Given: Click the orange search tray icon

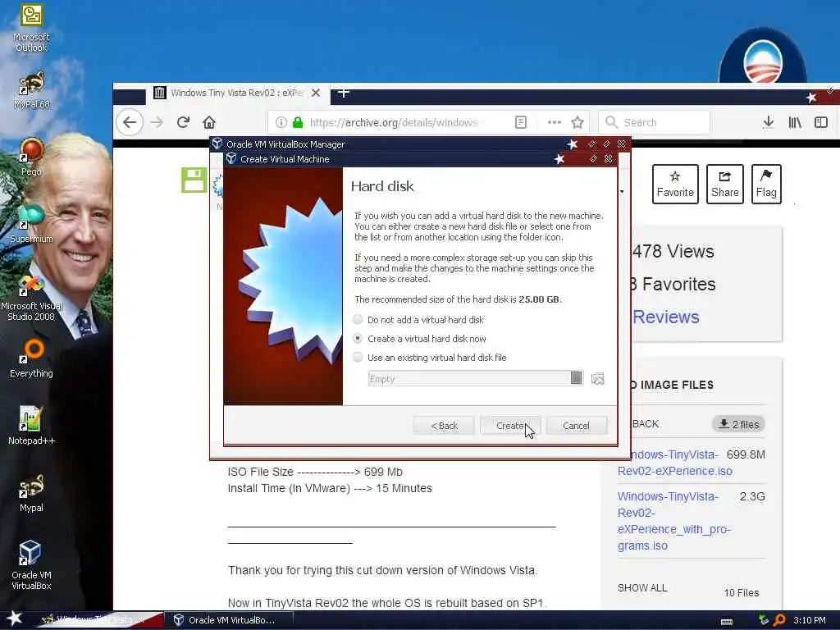Looking at the screenshot, I should click(x=779, y=620).
